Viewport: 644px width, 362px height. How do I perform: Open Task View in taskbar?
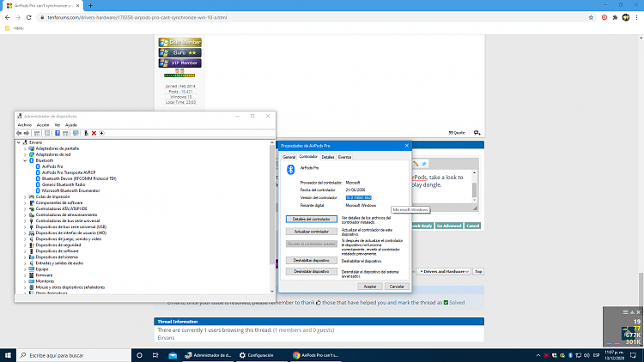pyautogui.click(x=155, y=355)
